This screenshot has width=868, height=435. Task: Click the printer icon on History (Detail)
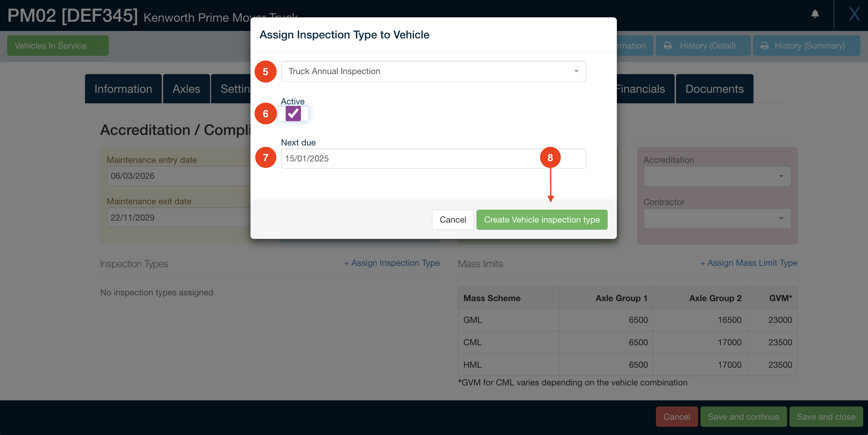667,46
